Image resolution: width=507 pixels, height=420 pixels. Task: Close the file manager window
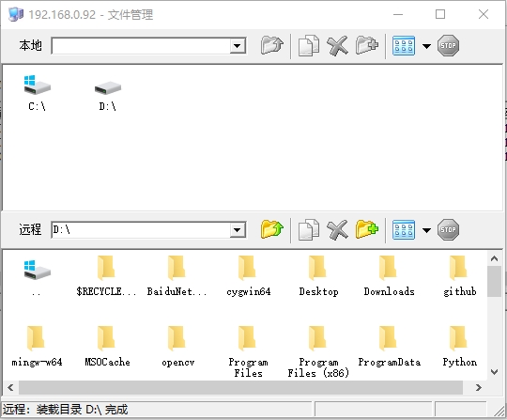click(x=484, y=14)
